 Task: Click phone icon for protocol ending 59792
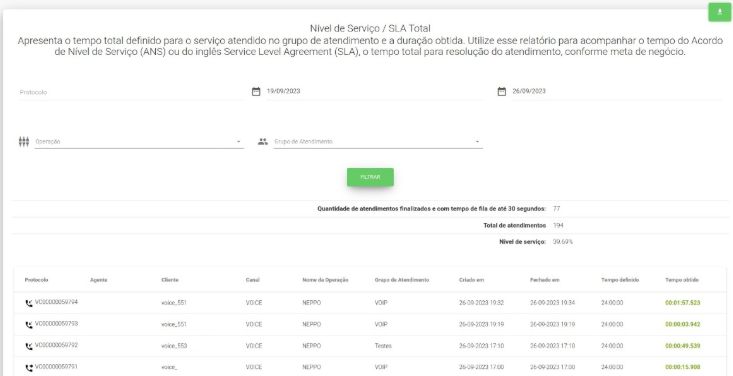29,347
